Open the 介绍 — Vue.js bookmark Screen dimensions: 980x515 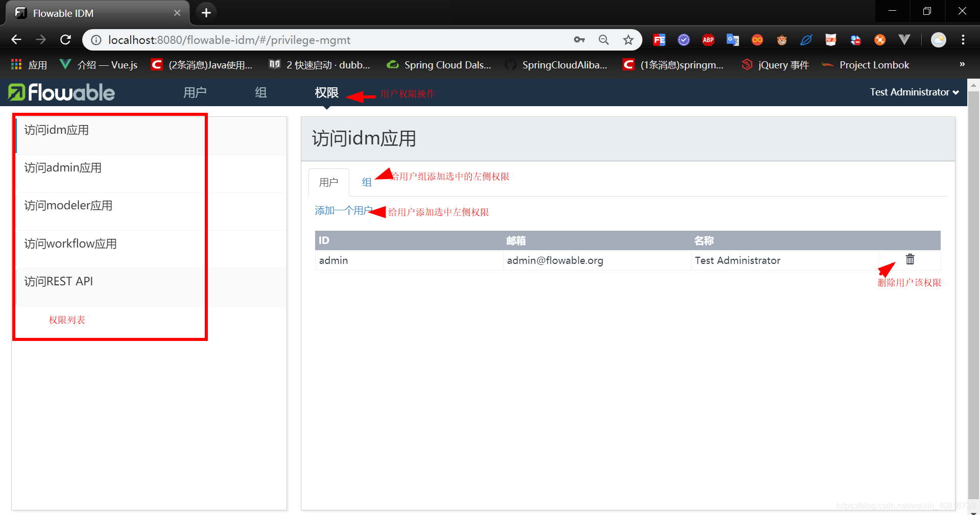[99, 65]
